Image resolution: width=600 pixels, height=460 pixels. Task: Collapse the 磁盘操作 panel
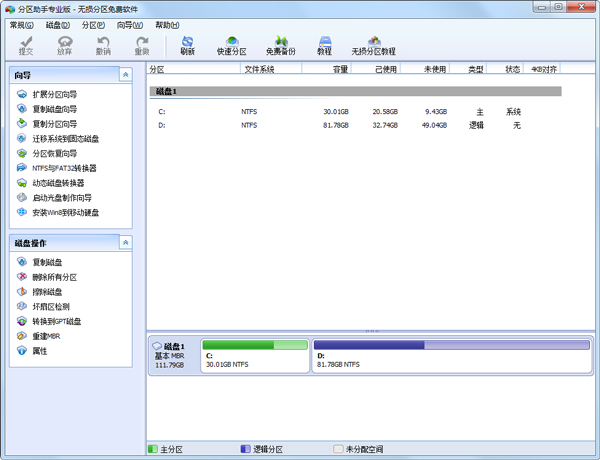click(x=125, y=243)
